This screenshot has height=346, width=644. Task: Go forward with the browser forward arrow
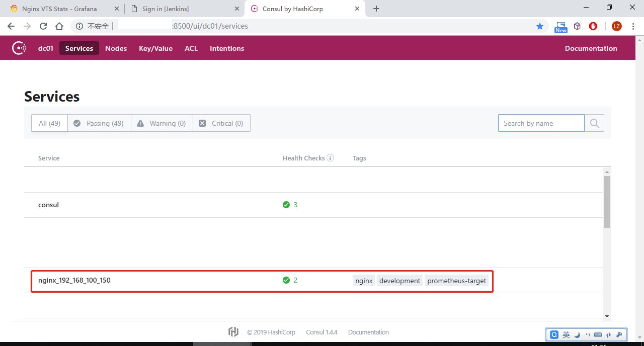27,26
